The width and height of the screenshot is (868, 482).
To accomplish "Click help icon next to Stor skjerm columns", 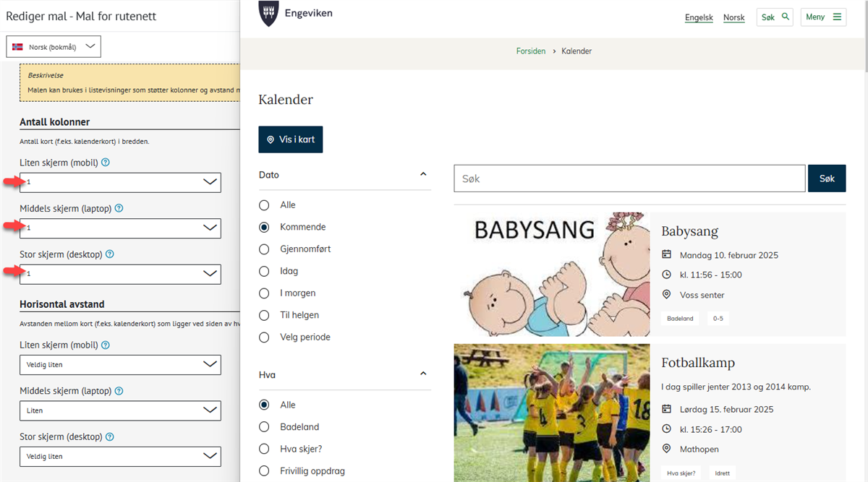I will (x=110, y=254).
